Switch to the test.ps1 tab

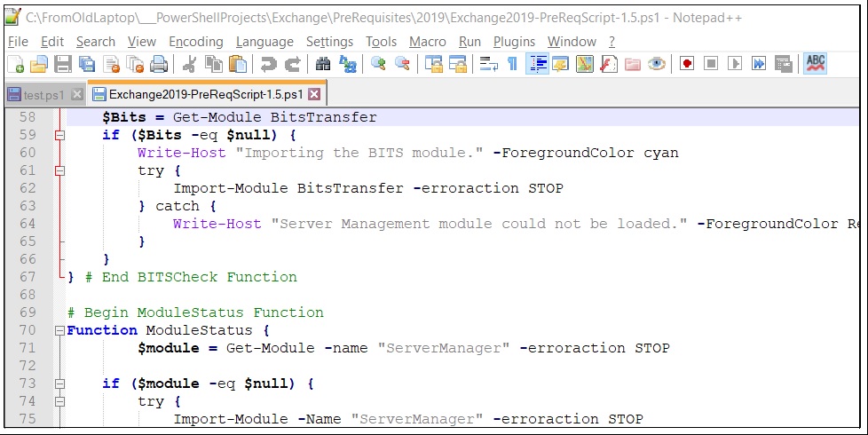(x=44, y=95)
